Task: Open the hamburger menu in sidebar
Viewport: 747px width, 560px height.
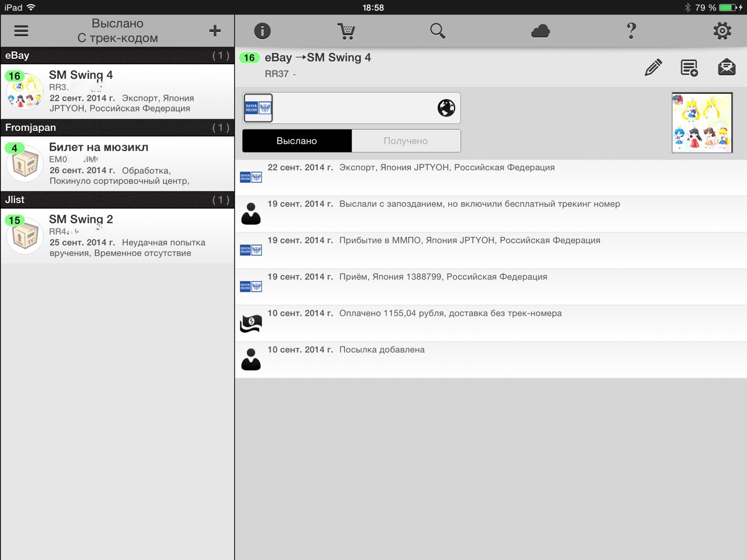Action: (x=22, y=31)
